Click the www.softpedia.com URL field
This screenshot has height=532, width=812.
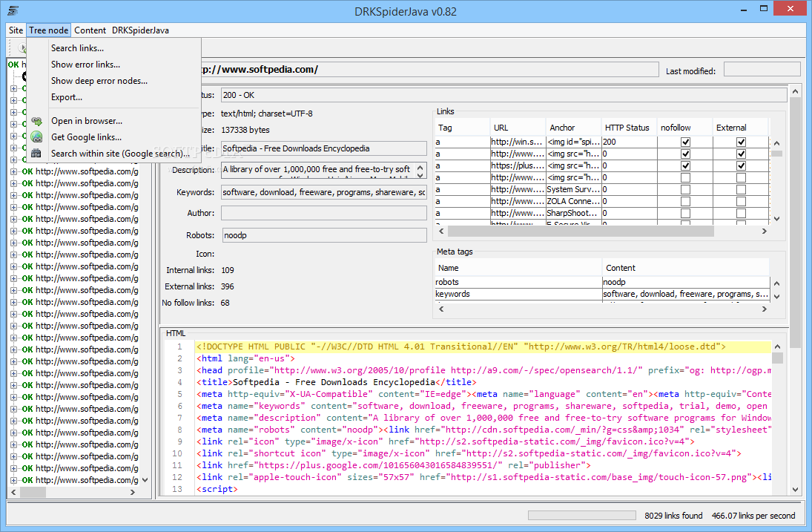coord(429,70)
